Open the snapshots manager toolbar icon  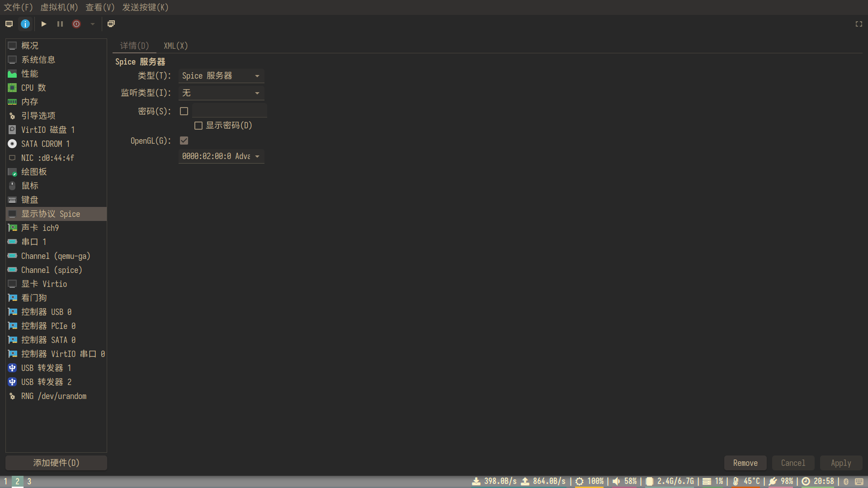pos(111,24)
